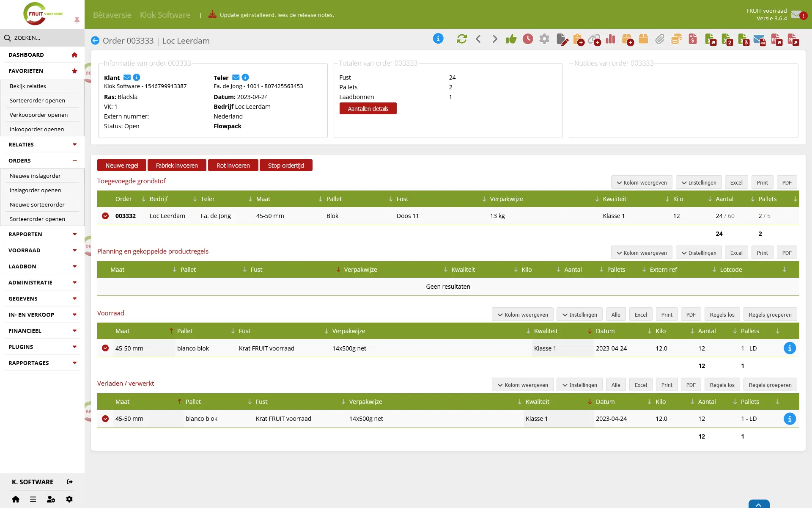Image resolution: width=812 pixels, height=508 pixels.
Task: Click the ZOEKEN search field
Action: [x=42, y=38]
